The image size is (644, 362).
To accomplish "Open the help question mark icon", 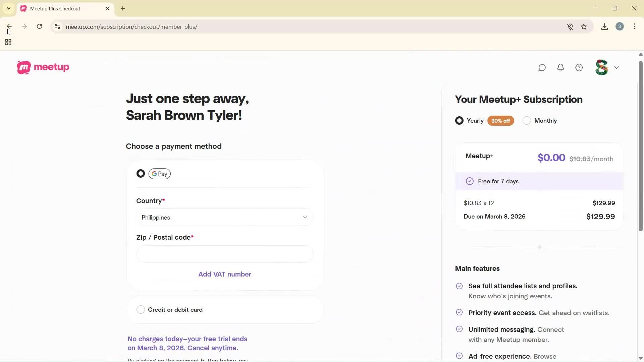I will [579, 68].
